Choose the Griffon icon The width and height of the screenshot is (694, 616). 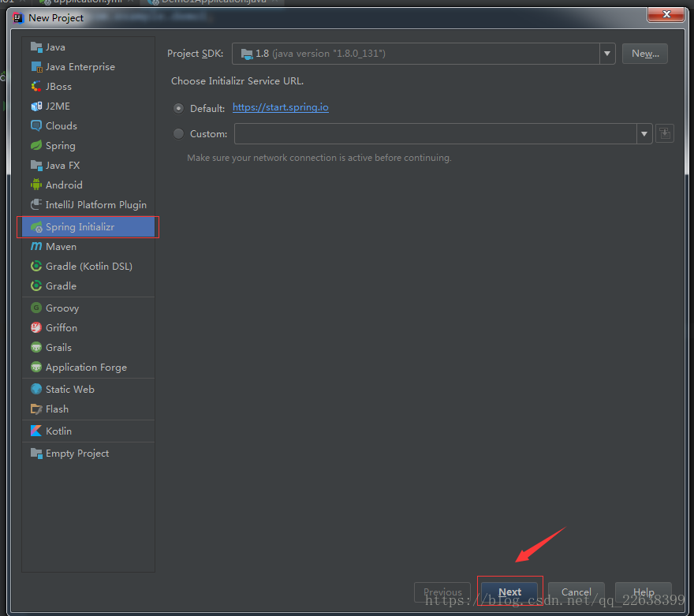pyautogui.click(x=36, y=327)
